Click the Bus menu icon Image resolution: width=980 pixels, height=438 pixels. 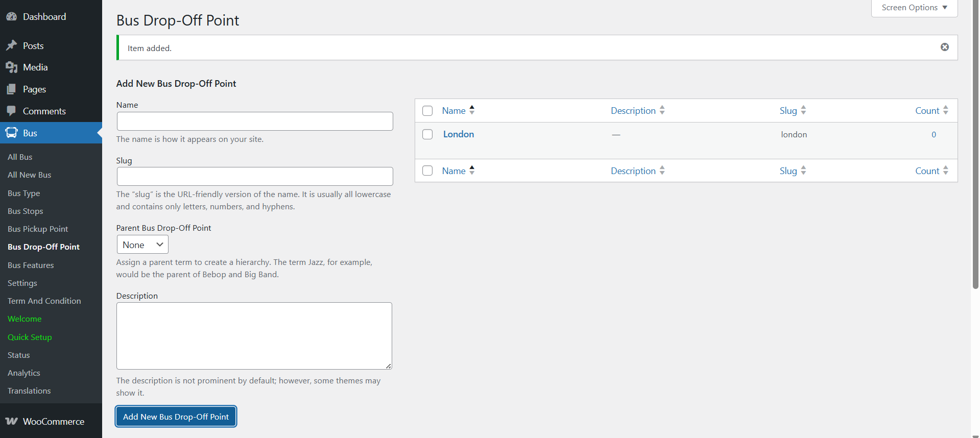11,133
